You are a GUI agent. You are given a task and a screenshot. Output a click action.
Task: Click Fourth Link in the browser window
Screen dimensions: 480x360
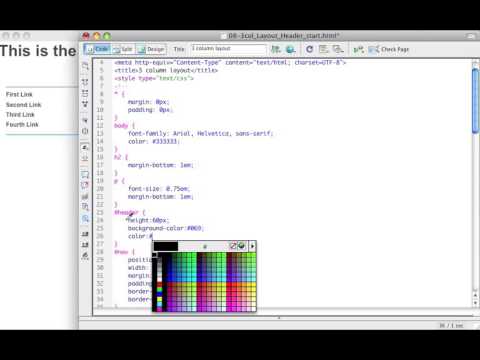pos(22,125)
